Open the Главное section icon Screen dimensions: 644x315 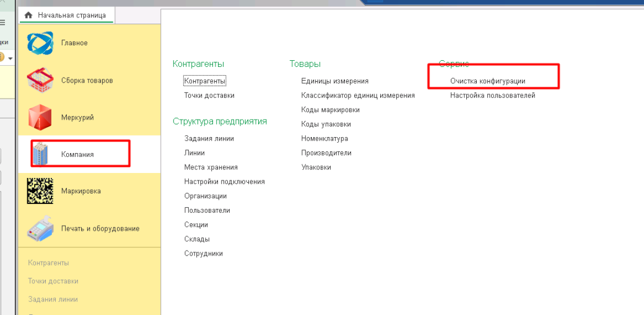[40, 43]
